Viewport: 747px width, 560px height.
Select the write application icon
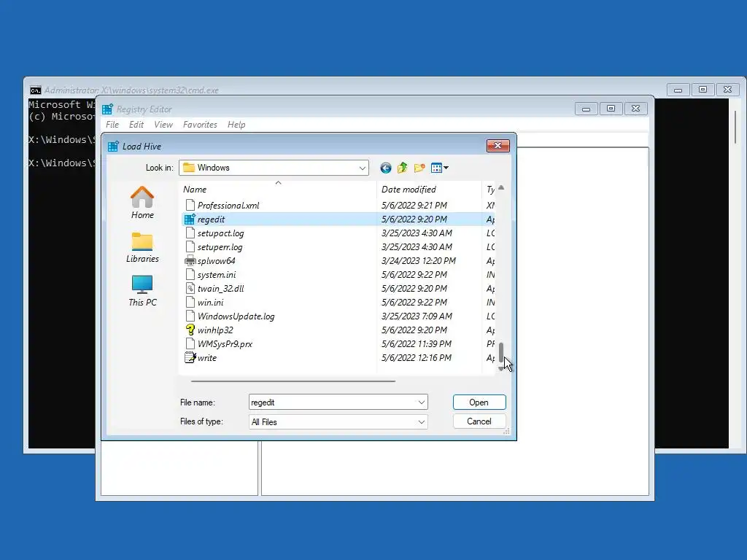coord(190,357)
